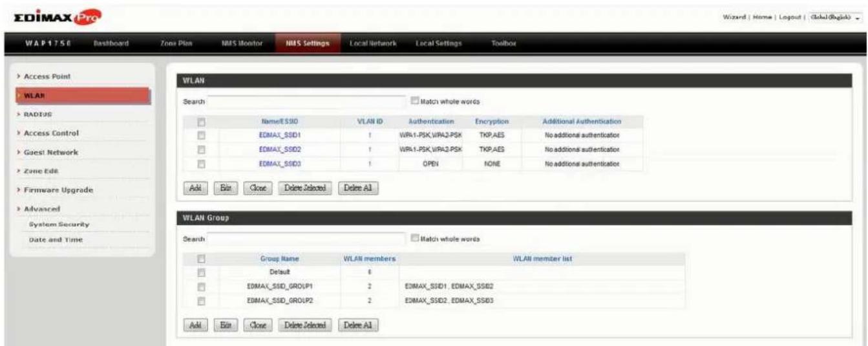The width and height of the screenshot is (868, 346).
Task: Select the EDIMAX_SSID_GROUP1 group name
Action: click(280, 287)
